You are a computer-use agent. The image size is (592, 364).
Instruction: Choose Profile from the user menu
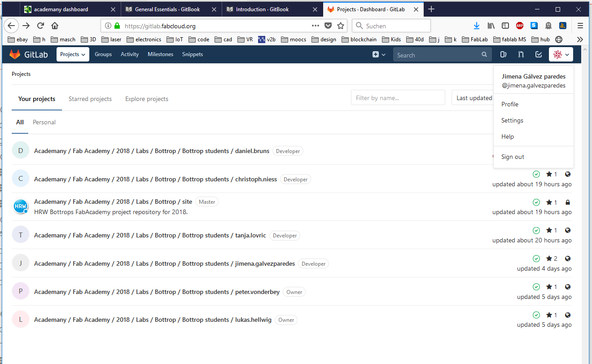tap(510, 104)
